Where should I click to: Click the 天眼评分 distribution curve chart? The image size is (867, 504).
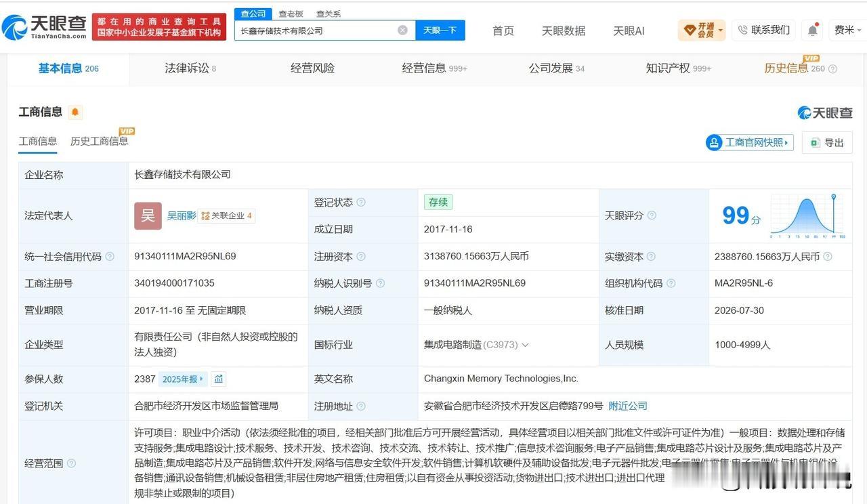click(808, 216)
